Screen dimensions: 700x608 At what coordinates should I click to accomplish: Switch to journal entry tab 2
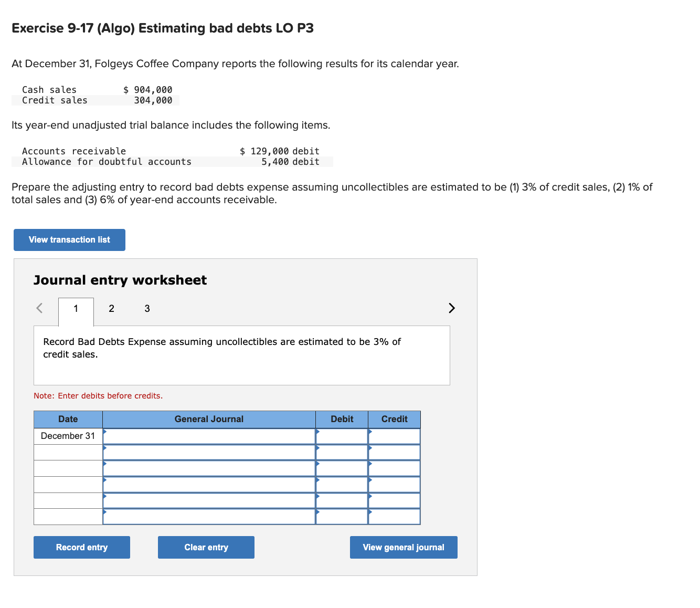(x=111, y=309)
